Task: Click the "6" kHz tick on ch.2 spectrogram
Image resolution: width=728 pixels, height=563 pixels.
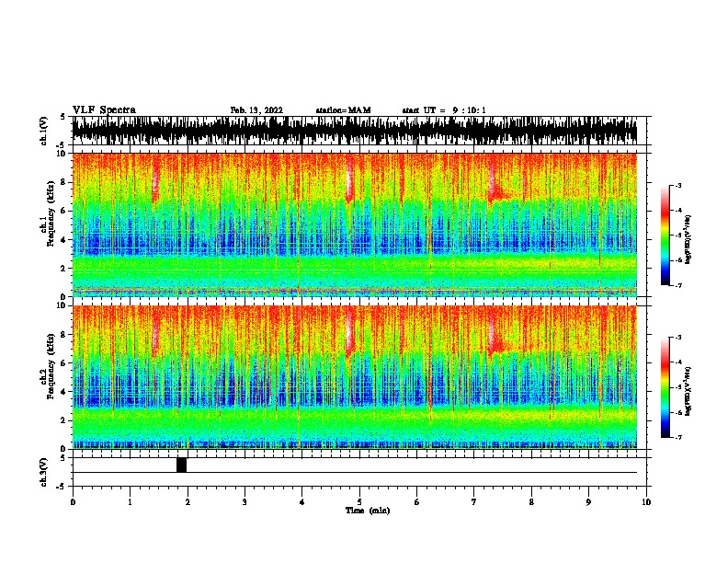Action: click(63, 363)
